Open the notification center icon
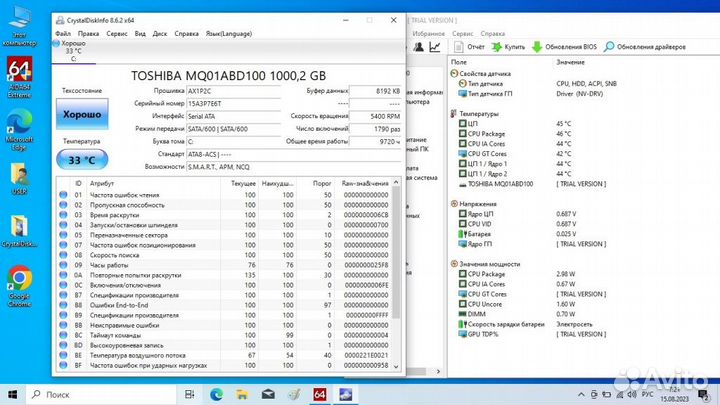The width and height of the screenshot is (720, 405). pos(703,394)
